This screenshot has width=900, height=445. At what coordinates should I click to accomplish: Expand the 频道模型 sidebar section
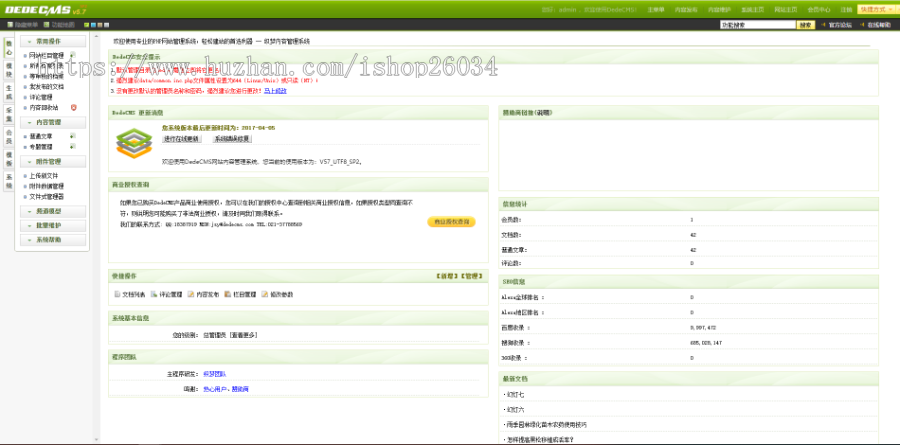(54, 212)
